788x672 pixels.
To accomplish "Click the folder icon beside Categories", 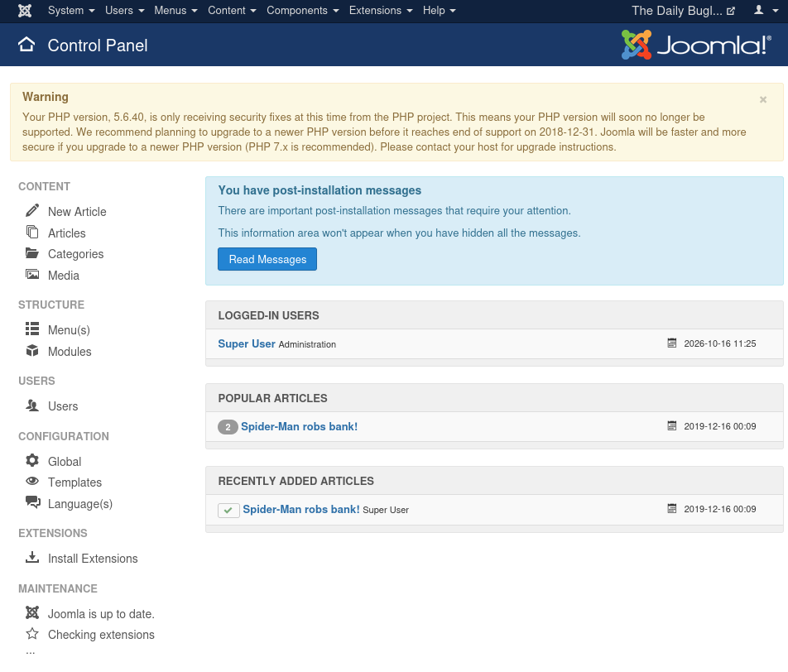I will [32, 252].
